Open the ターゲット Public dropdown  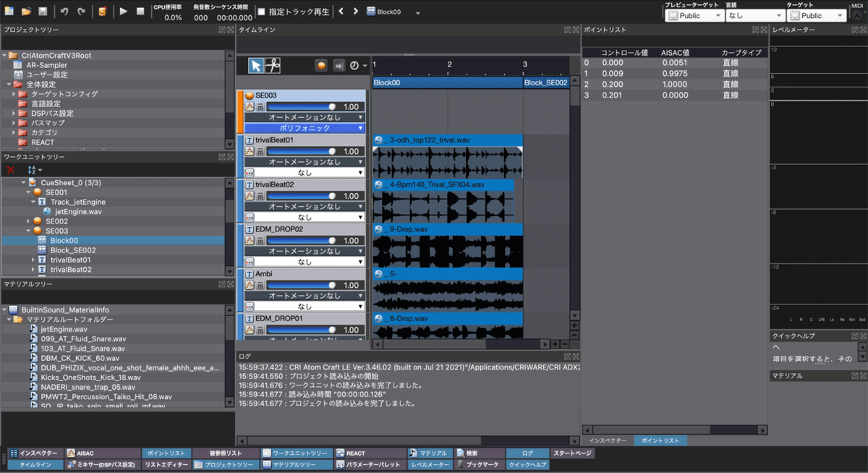point(815,15)
